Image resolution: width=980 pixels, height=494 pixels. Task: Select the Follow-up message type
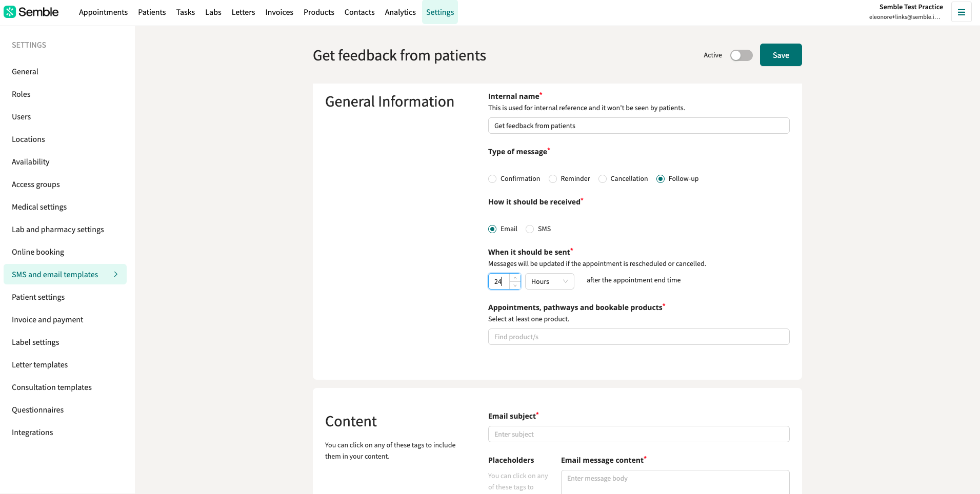point(661,179)
